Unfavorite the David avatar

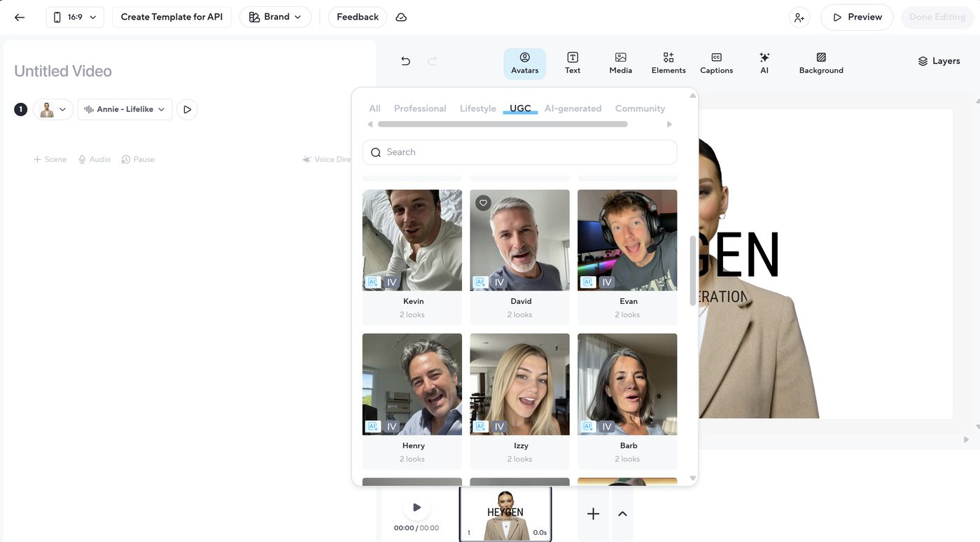pos(482,202)
